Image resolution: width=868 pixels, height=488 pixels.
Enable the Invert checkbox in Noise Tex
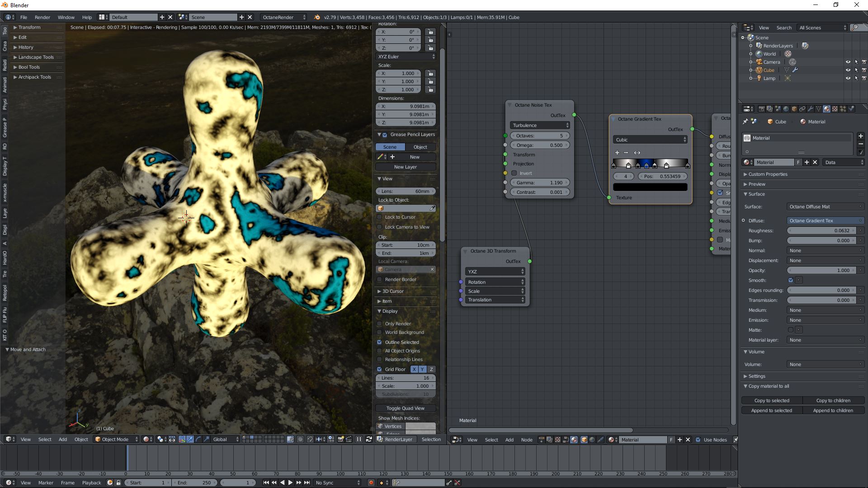[x=514, y=173]
